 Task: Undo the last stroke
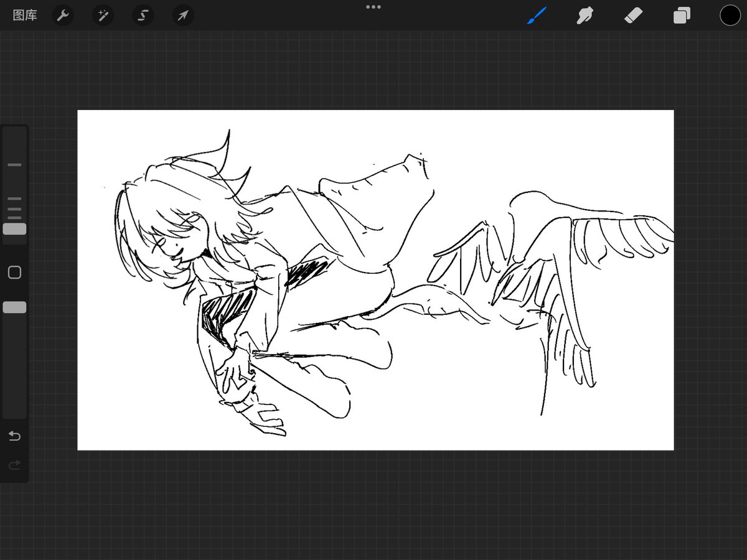[x=14, y=436]
